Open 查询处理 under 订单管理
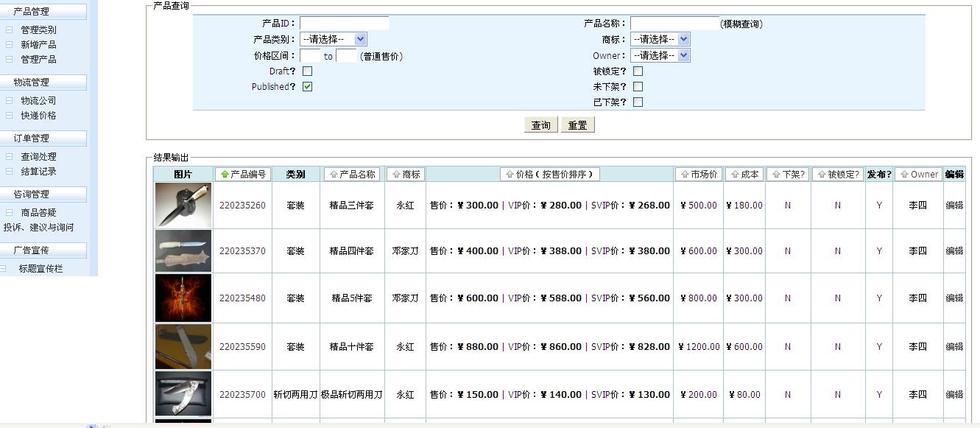Image resolution: width=980 pixels, height=428 pixels. pos(38,157)
